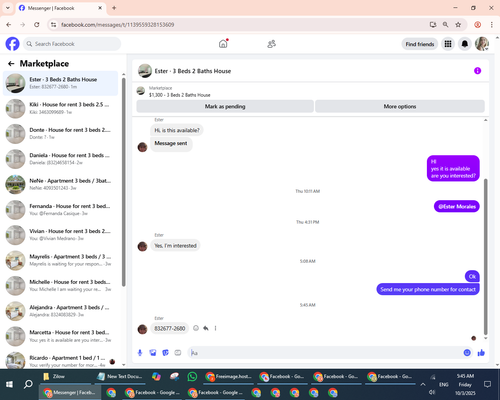Switch to New Text Document taskbar item
The width and height of the screenshot is (500, 400).
tap(120, 376)
